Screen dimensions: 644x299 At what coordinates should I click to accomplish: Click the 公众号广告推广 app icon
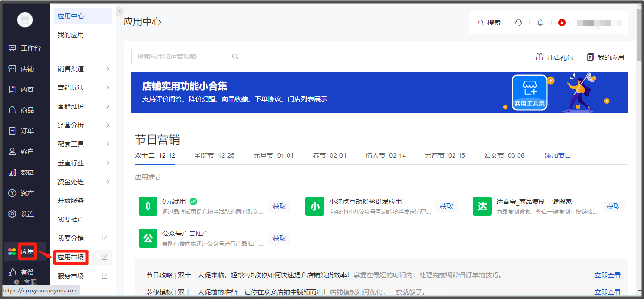pos(148,238)
